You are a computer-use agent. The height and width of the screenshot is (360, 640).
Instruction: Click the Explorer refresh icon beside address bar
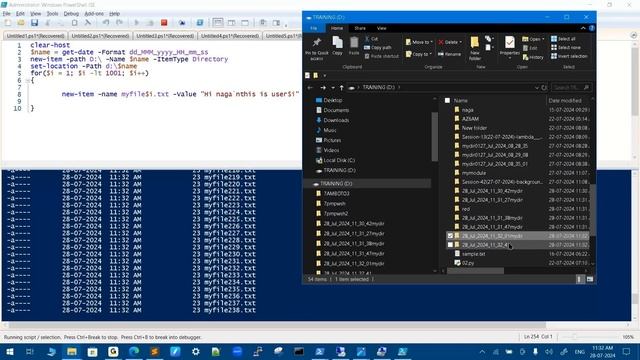point(544,87)
